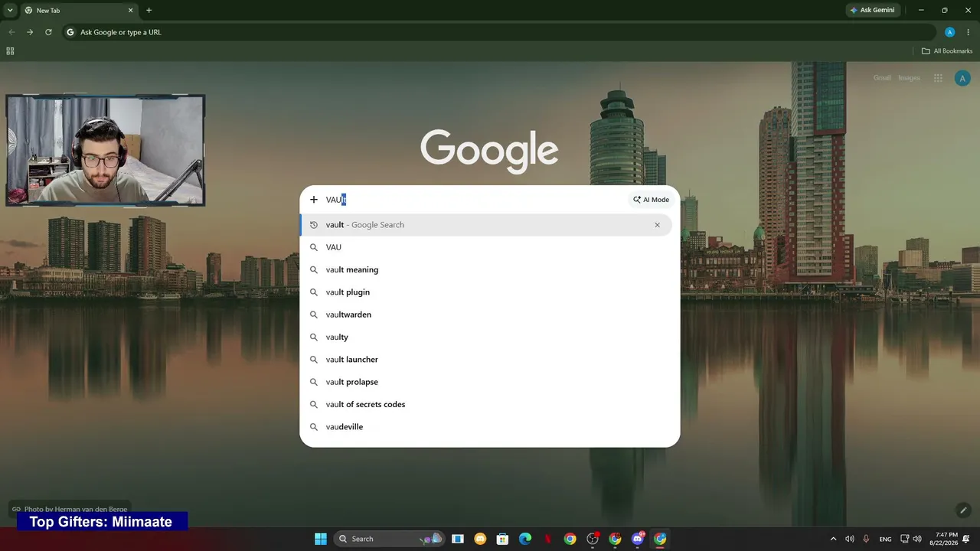Open the Chrome three-dot menu

969,32
